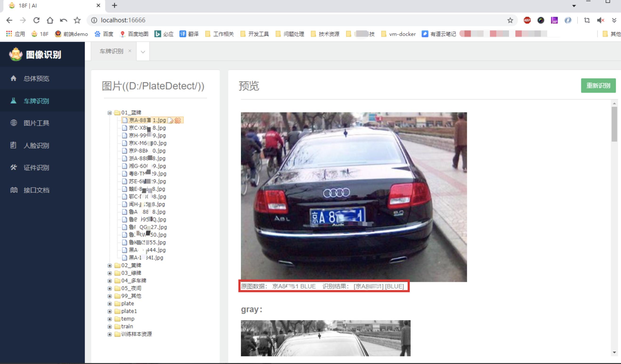The image size is (621, 364).
Task: Expand the 03_绿牌 folder
Action: click(x=109, y=273)
